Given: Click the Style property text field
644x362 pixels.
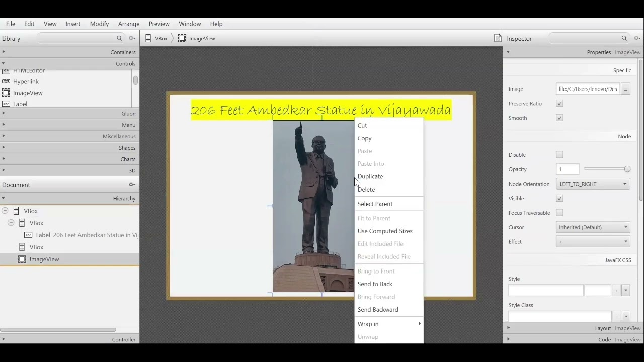Looking at the screenshot, I should 545,290.
